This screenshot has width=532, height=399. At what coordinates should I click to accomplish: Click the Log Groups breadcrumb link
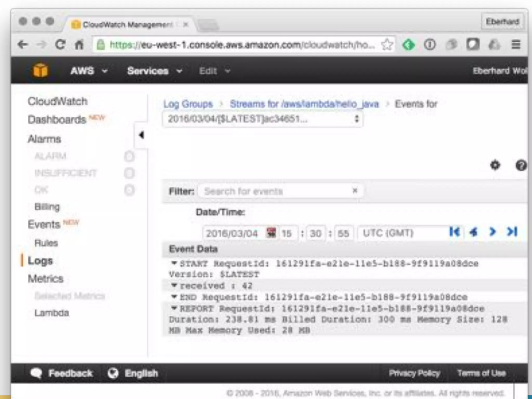point(188,104)
